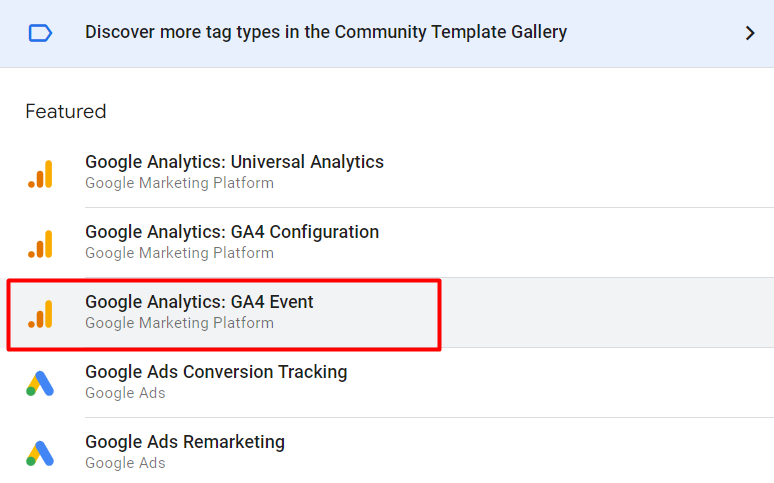Image resolution: width=774 pixels, height=483 pixels.
Task: Click GA4 Configuration analytics icon
Action: (40, 244)
